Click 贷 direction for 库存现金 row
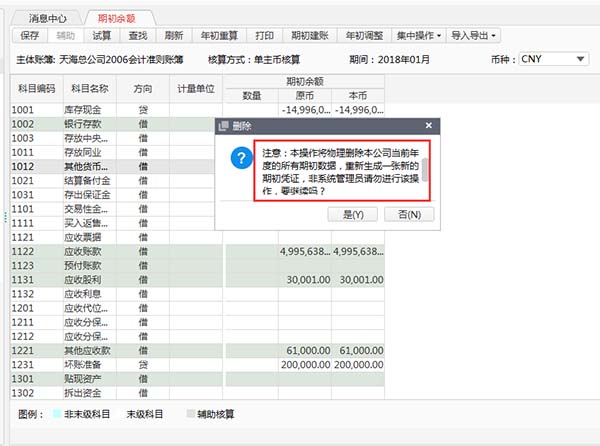 (x=143, y=110)
